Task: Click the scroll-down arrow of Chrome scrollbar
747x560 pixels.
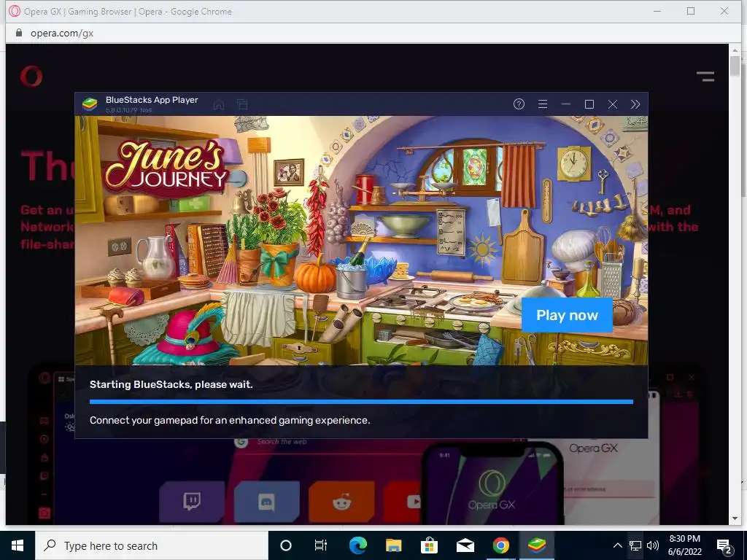Action: point(735,518)
